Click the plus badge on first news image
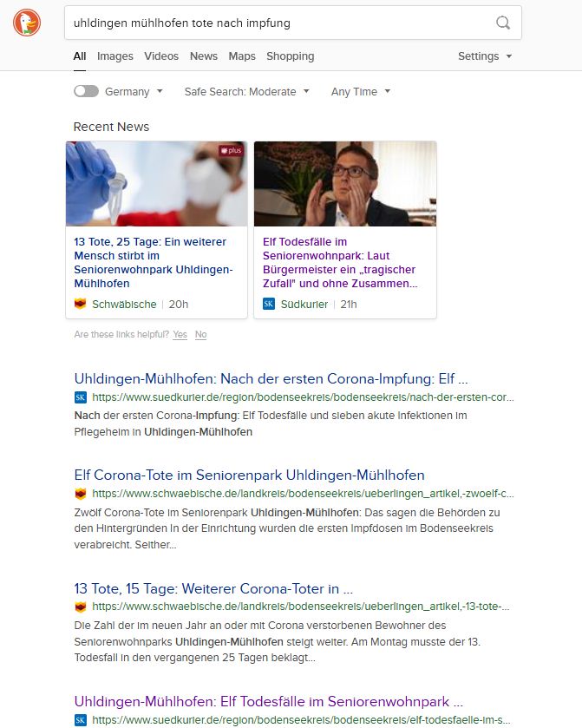This screenshot has height=728, width=582. [231, 150]
